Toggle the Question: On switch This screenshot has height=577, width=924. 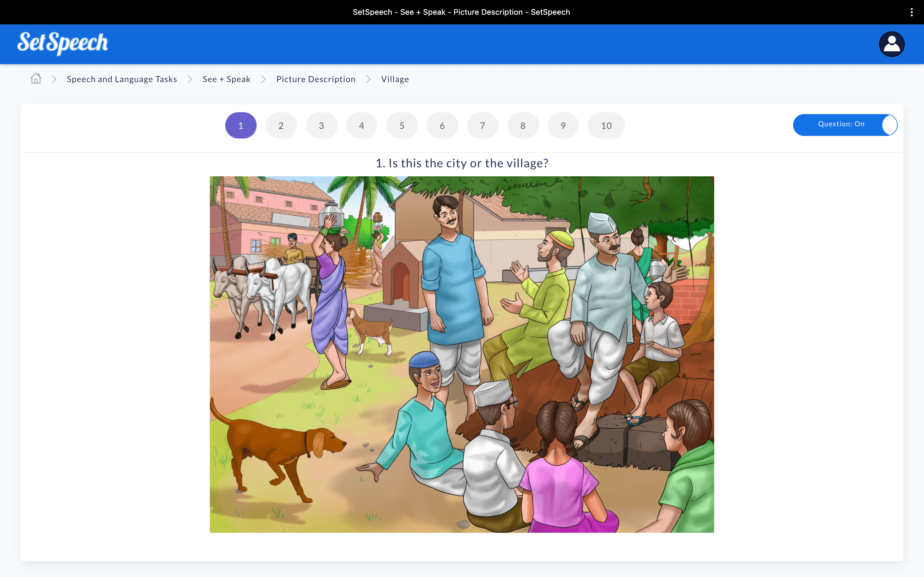(x=845, y=125)
